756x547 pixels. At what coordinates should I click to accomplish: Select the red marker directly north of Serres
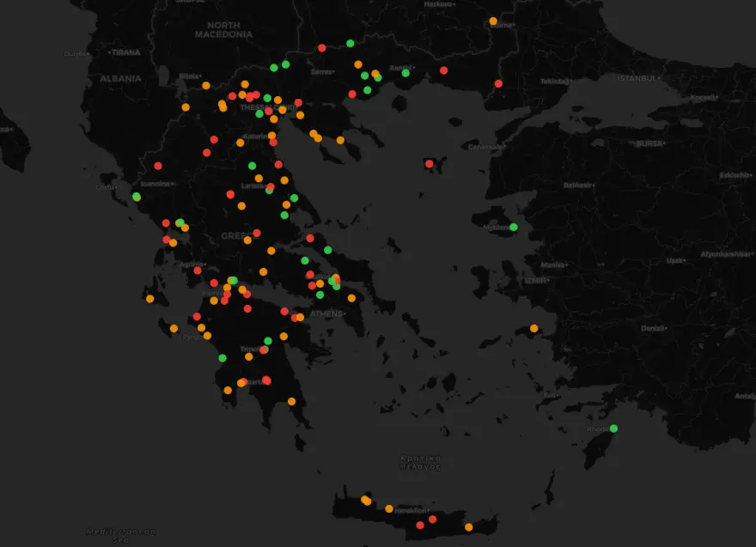click(321, 48)
